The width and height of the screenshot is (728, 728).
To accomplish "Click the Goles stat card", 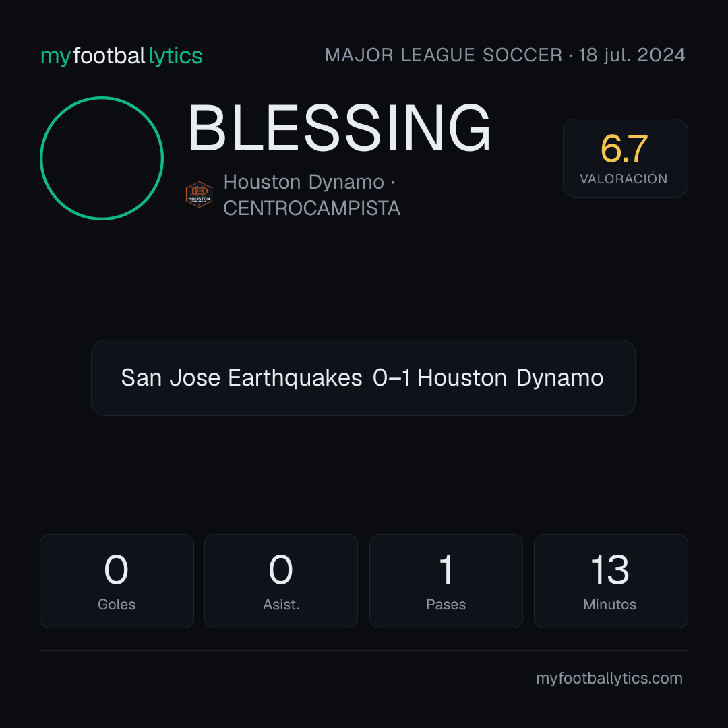I will coord(117,581).
